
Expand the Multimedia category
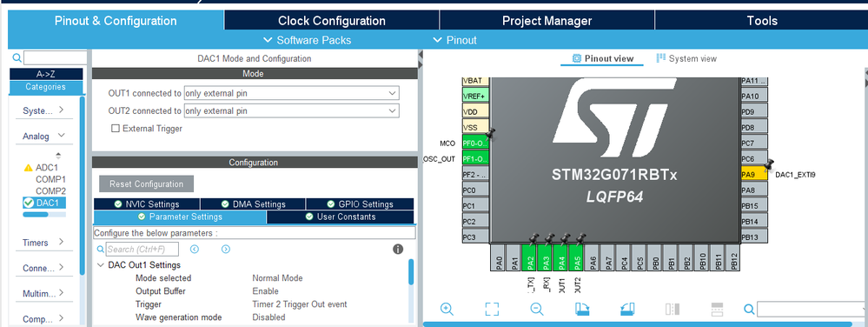pos(43,293)
